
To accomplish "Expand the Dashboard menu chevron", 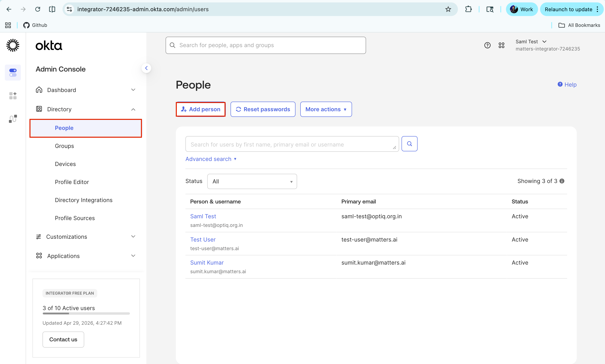I will pos(133,90).
